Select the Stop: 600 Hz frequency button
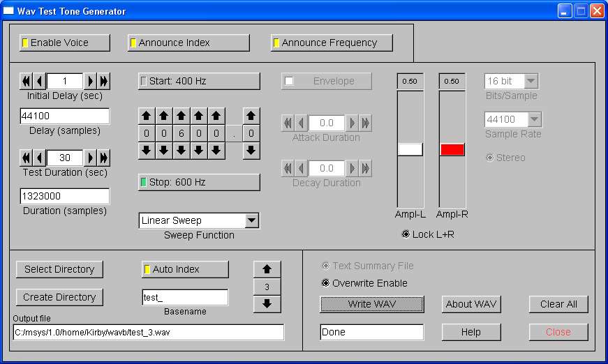608x364 pixels. pos(199,182)
